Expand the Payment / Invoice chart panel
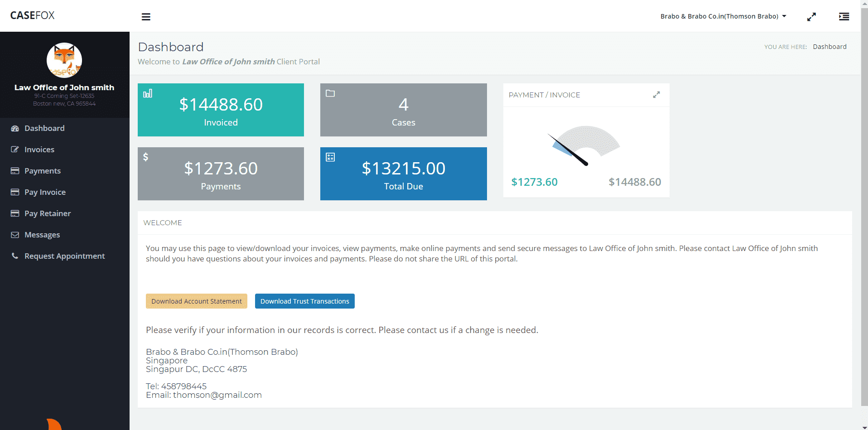 point(656,95)
